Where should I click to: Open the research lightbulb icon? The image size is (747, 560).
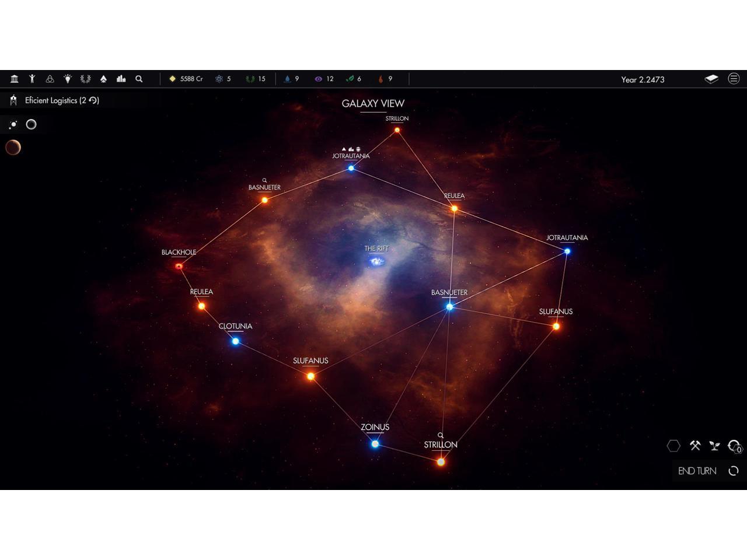(68, 79)
